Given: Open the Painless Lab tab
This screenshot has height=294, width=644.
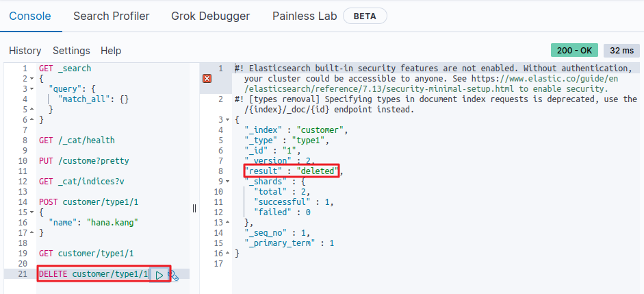Looking at the screenshot, I should click(x=305, y=16).
